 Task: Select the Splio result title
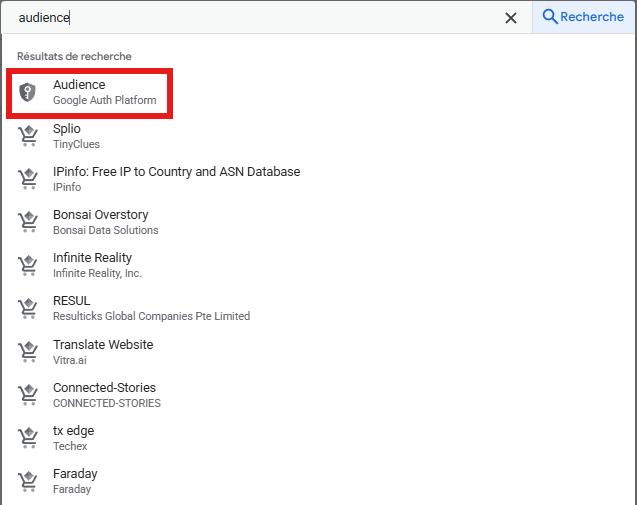pos(67,128)
